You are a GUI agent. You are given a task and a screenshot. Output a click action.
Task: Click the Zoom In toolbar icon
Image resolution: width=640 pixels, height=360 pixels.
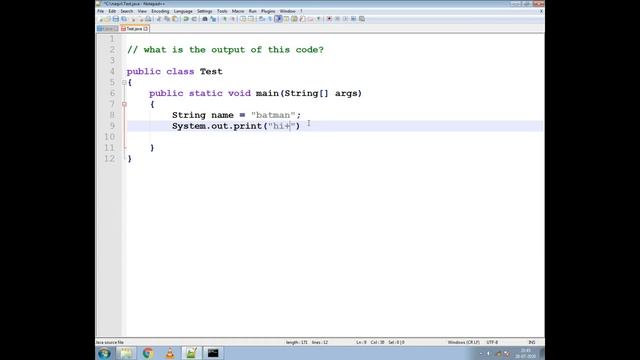tap(225, 19)
